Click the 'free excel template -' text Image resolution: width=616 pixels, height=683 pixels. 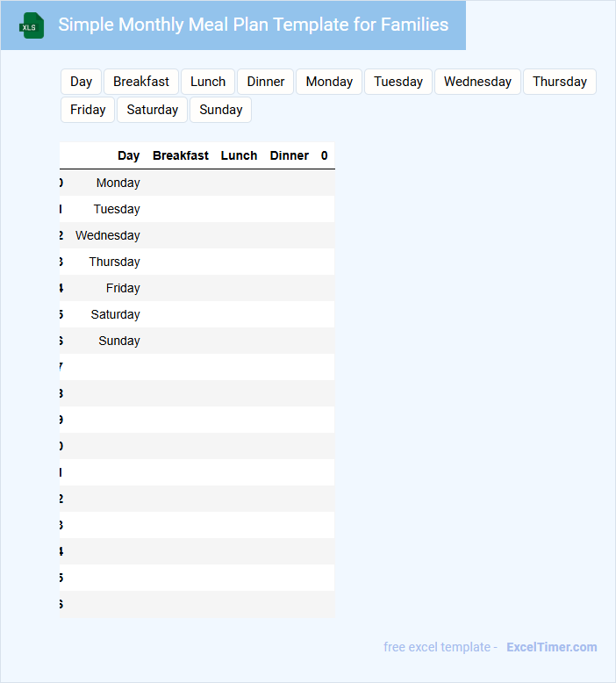pos(441,647)
